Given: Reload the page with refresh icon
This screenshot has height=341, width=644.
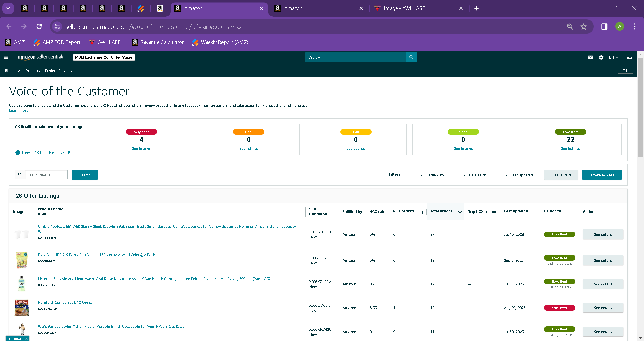Looking at the screenshot, I should tap(39, 26).
